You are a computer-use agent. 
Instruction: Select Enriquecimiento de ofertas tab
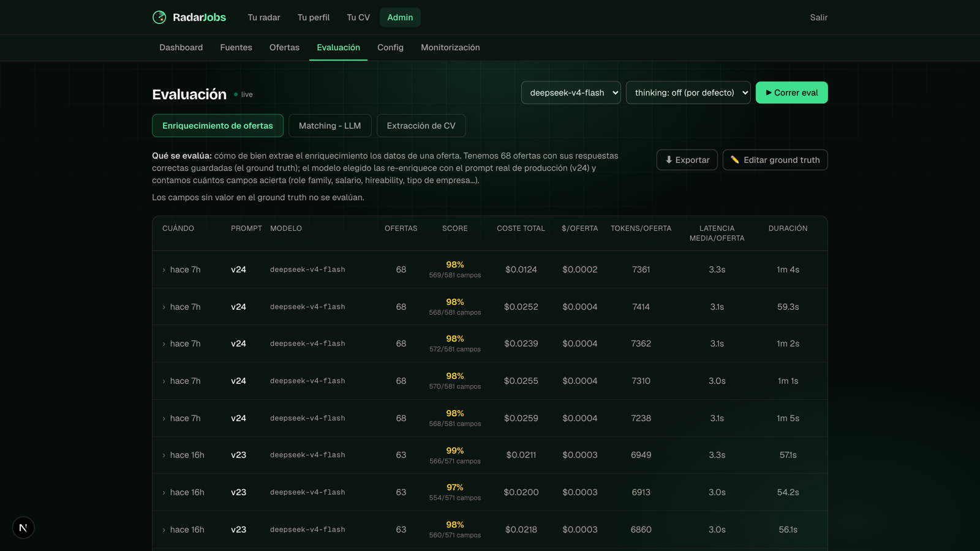pos(217,126)
